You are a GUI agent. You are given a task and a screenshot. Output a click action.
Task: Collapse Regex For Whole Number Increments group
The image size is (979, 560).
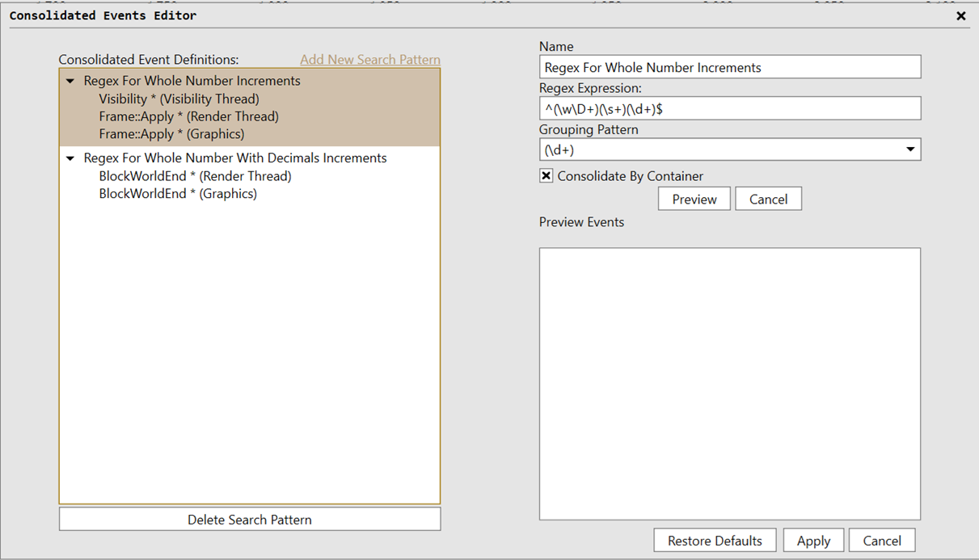(70, 81)
